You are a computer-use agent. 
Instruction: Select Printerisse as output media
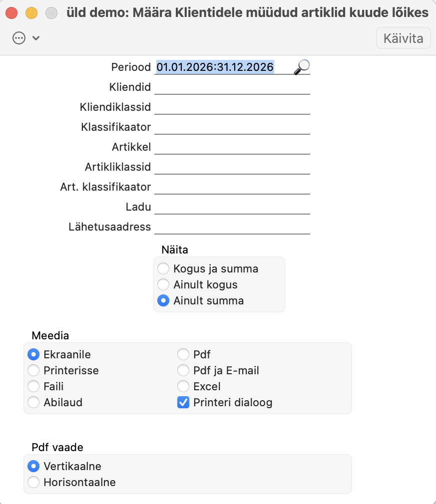tap(34, 371)
